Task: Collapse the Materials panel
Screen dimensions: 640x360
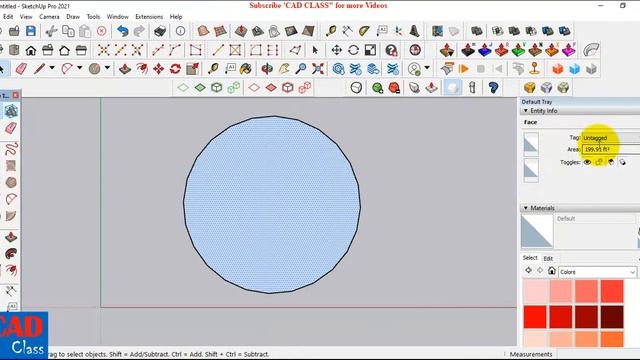Action: coord(526,208)
